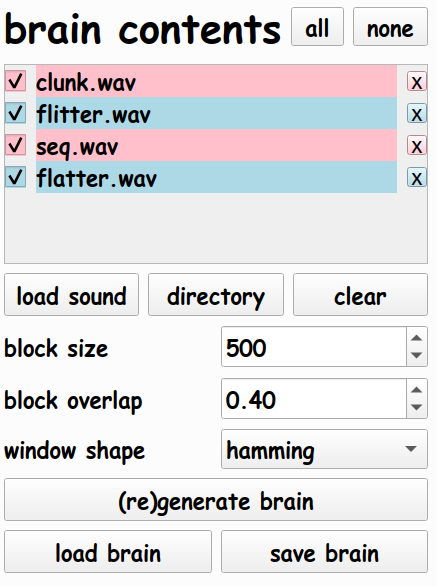
Task: Remove flitter.wav with its X button
Action: [x=417, y=114]
